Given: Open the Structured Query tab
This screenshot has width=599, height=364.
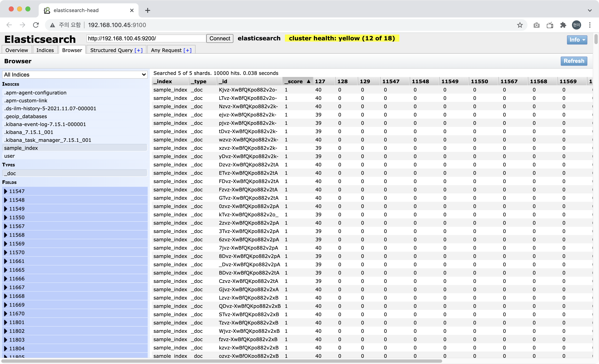Looking at the screenshot, I should pos(111,50).
